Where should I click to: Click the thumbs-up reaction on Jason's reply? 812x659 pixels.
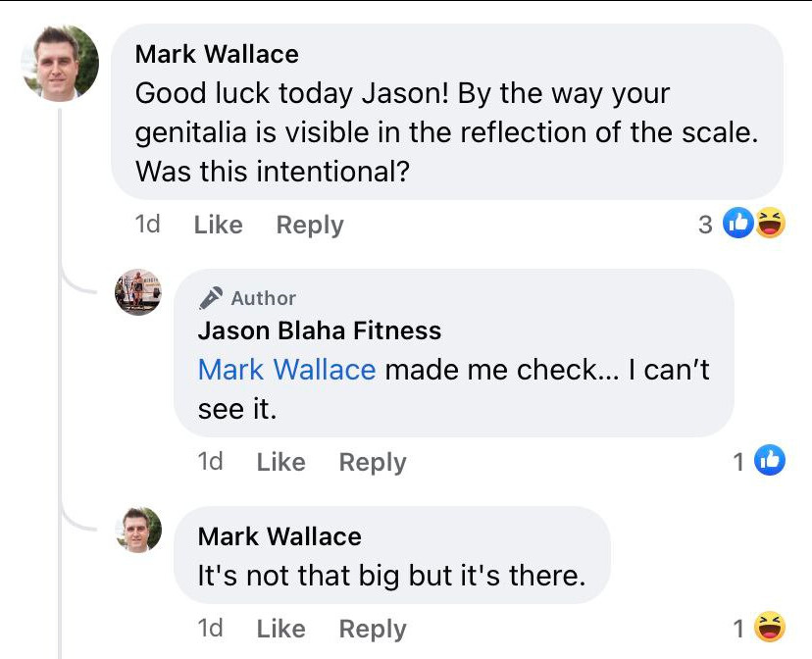click(770, 461)
